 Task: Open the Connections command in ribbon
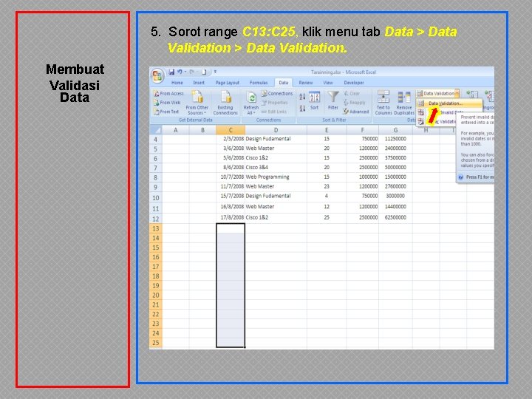pyautogui.click(x=277, y=93)
